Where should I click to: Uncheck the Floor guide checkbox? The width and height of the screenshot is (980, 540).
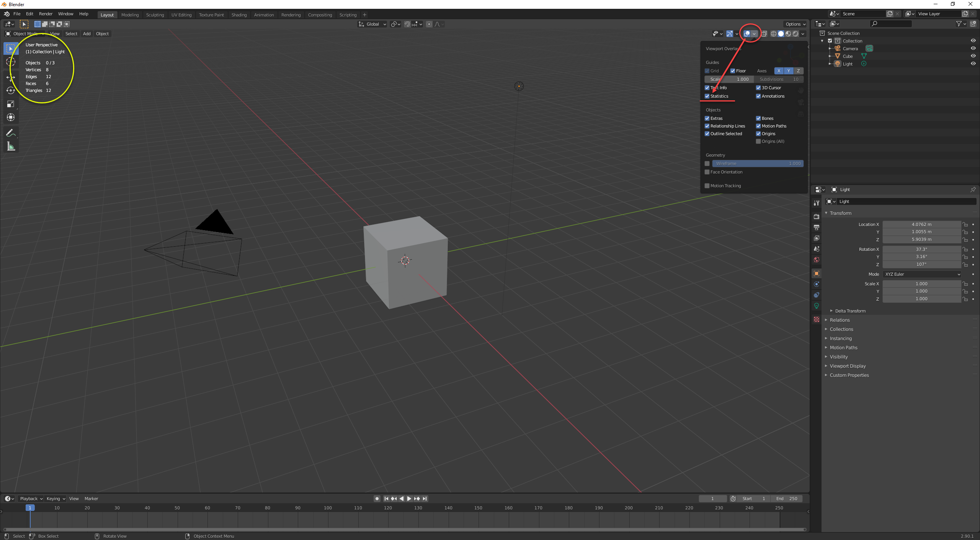tap(733, 71)
